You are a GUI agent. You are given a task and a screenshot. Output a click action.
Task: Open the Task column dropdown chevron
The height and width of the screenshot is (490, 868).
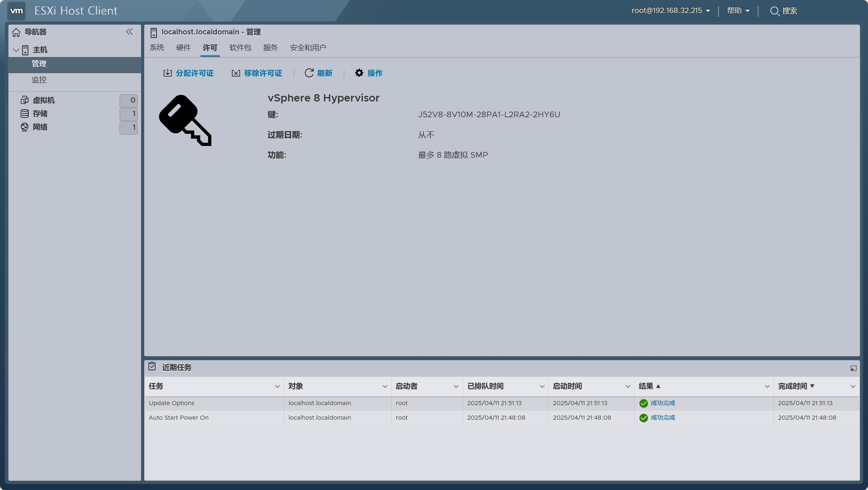click(277, 387)
